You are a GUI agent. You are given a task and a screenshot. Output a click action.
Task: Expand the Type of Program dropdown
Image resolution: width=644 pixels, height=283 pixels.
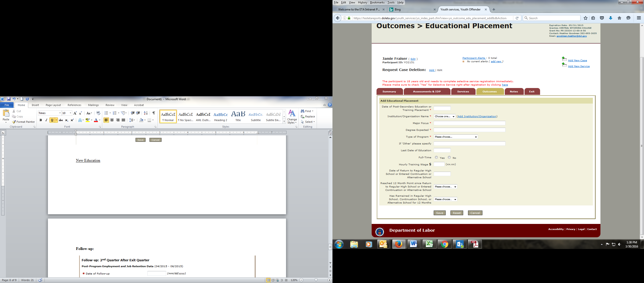coord(456,137)
